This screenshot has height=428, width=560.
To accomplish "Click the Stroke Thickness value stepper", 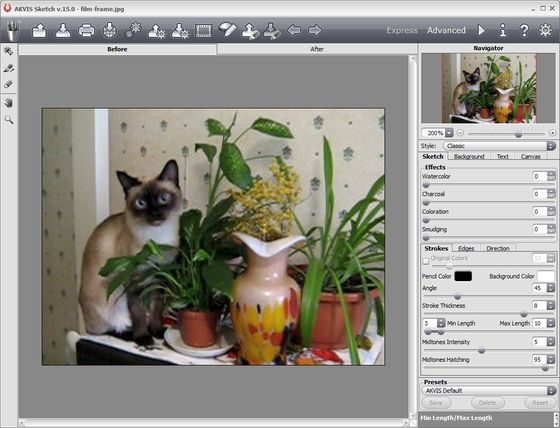I will point(551,305).
